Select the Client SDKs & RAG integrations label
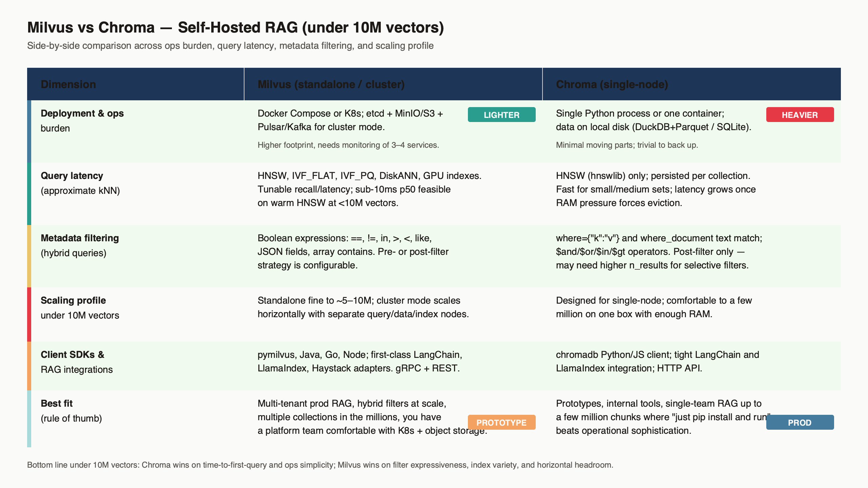Viewport: 868px width, 488px height. tap(77, 362)
